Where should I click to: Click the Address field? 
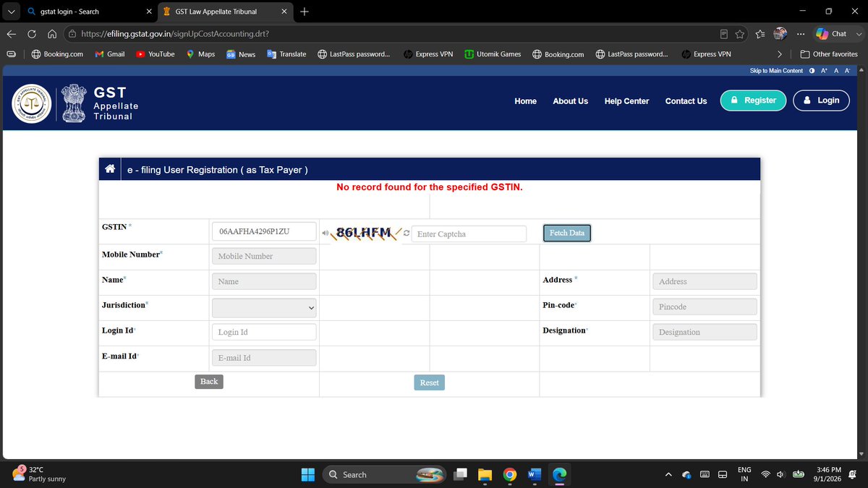[x=705, y=281]
